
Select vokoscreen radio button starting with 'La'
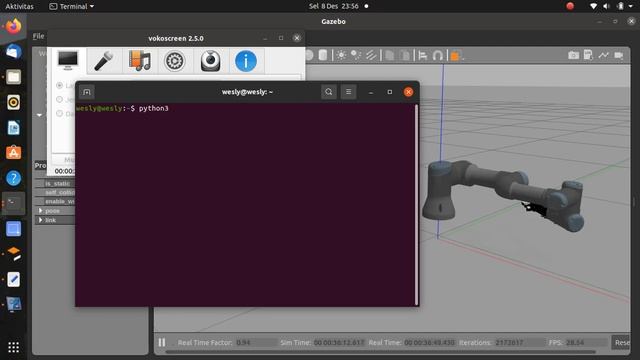60,85
